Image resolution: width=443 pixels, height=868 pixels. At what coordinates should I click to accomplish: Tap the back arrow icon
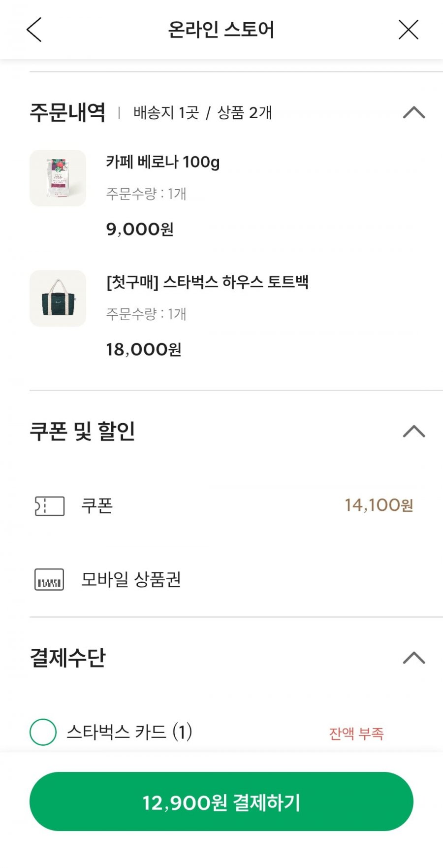[34, 30]
